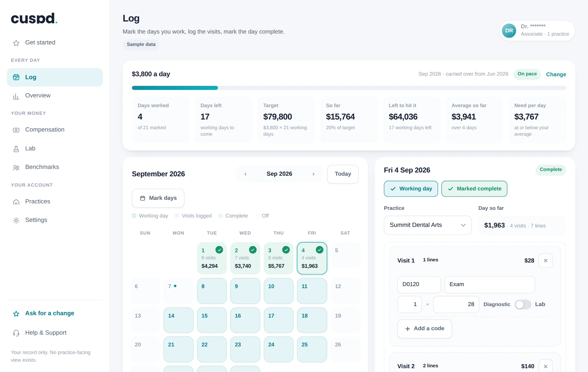Click the green check badge on Sep 1
The height and width of the screenshot is (372, 588).
point(219,250)
